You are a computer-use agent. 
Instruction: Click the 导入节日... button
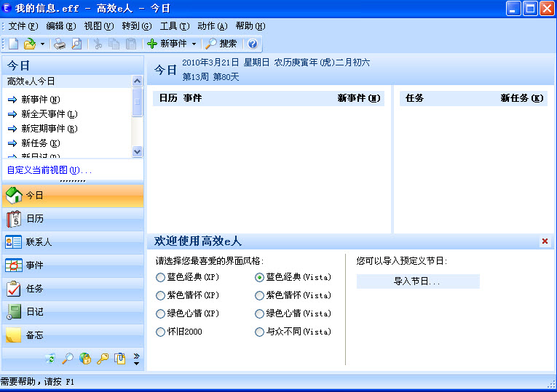click(x=417, y=281)
